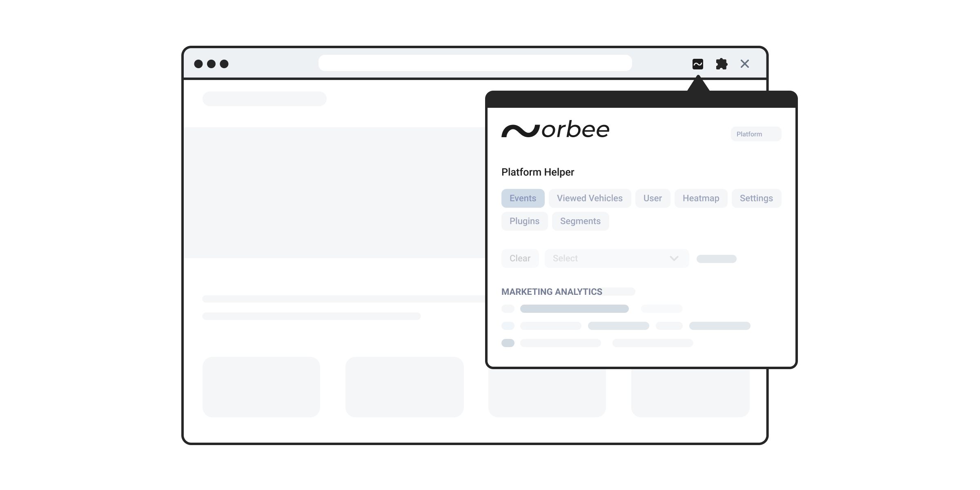980x490 pixels.
Task: Click the X icon in browser toolbar
Action: [x=745, y=64]
